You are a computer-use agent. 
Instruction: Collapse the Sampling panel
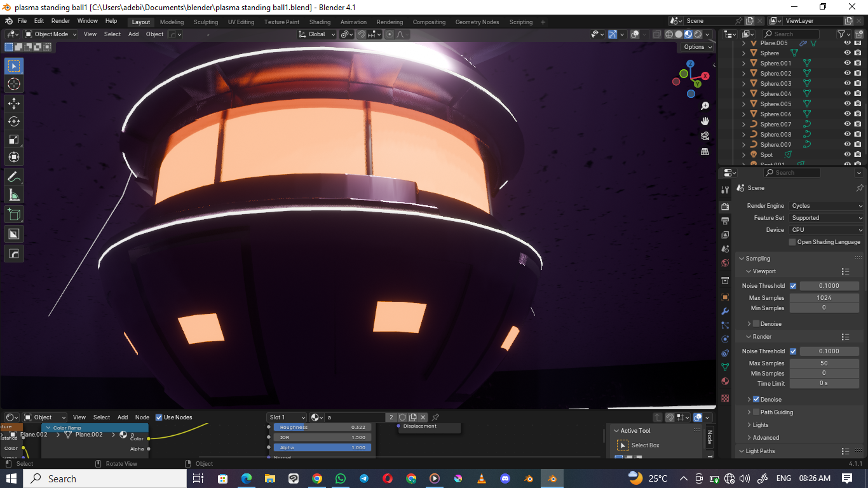(758, 259)
